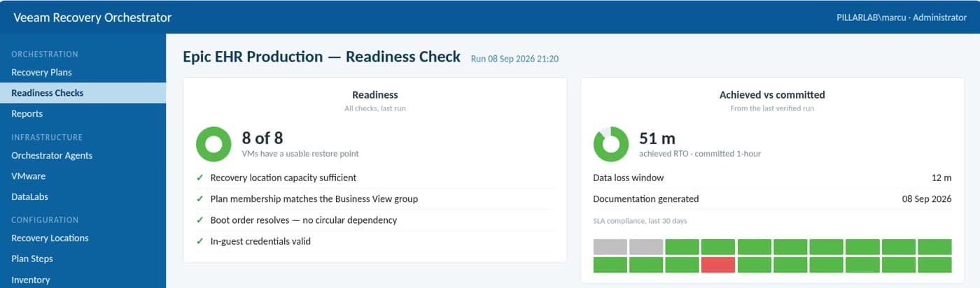
Task: Click the Epic EHR Production Readiness Check heading
Action: coord(321,57)
